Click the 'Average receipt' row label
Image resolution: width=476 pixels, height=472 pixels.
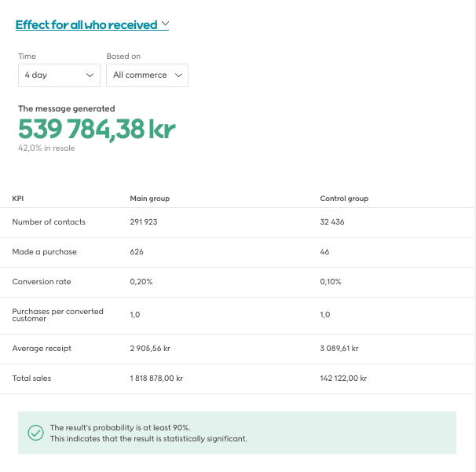coord(42,349)
